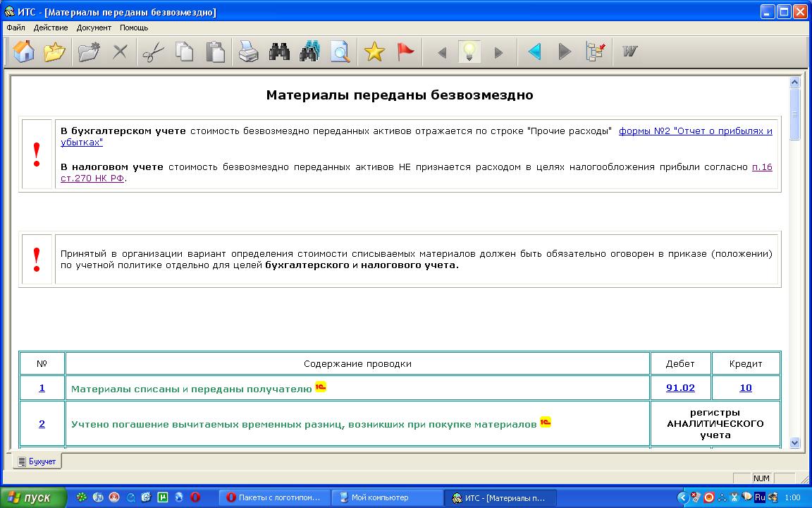The height and width of the screenshot is (508, 812).
Task: Click the red flag bookmark icon
Action: point(405,52)
